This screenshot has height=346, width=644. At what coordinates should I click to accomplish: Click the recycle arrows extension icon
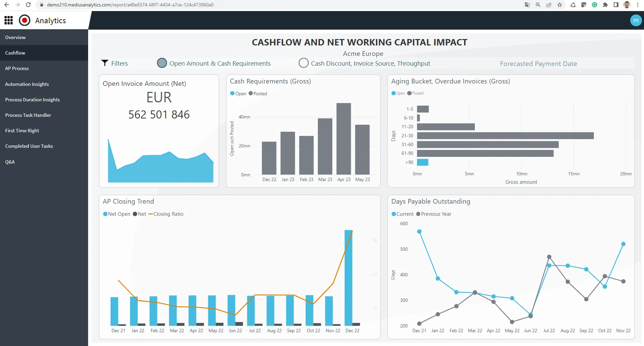[573, 5]
